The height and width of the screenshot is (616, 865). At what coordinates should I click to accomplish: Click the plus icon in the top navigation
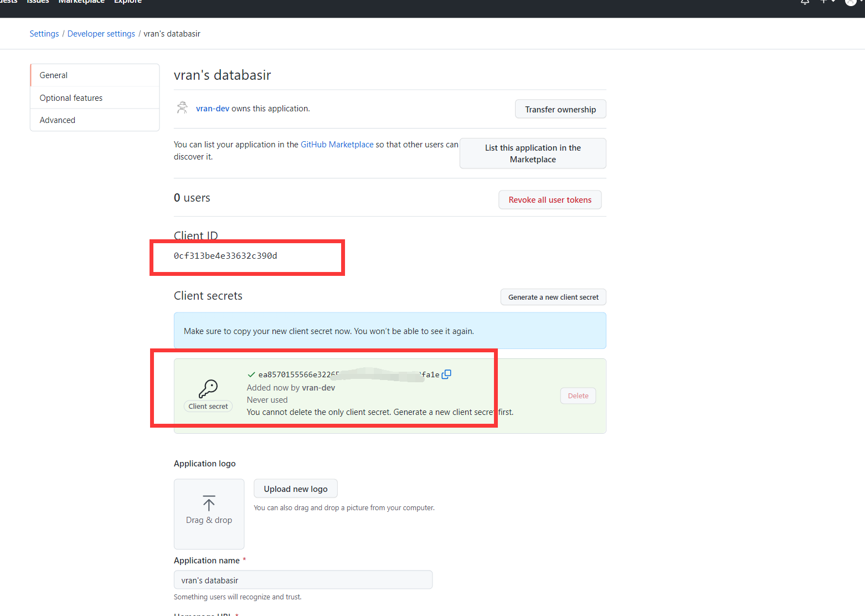(823, 2)
